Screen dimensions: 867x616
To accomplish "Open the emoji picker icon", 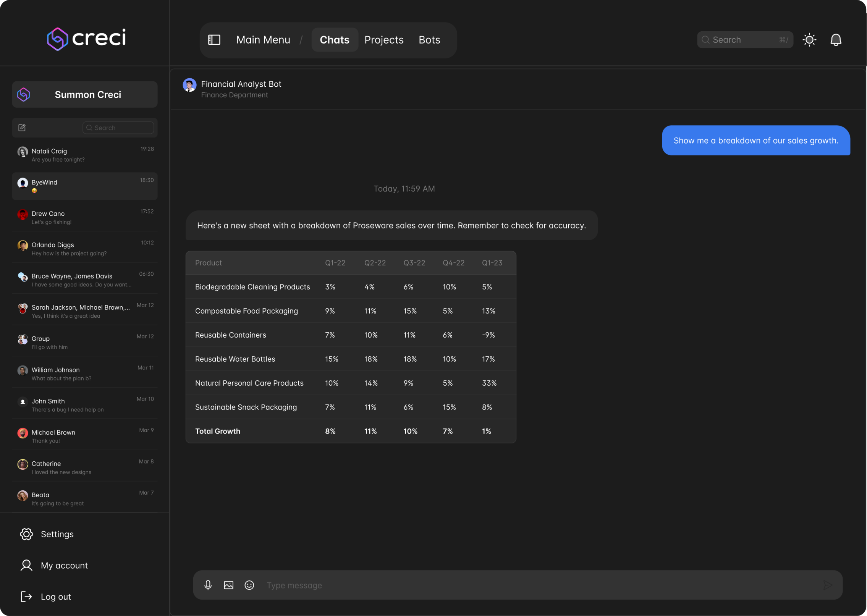I will [x=249, y=585].
